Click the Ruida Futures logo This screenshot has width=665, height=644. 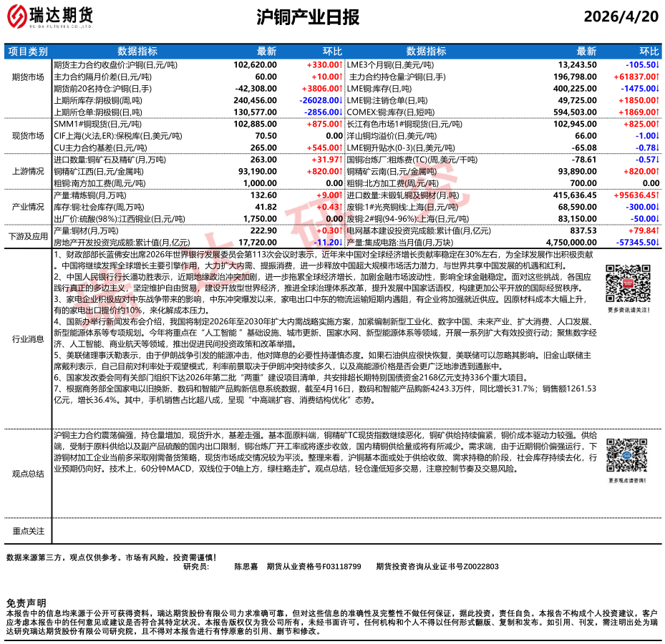pyautogui.click(x=50, y=16)
